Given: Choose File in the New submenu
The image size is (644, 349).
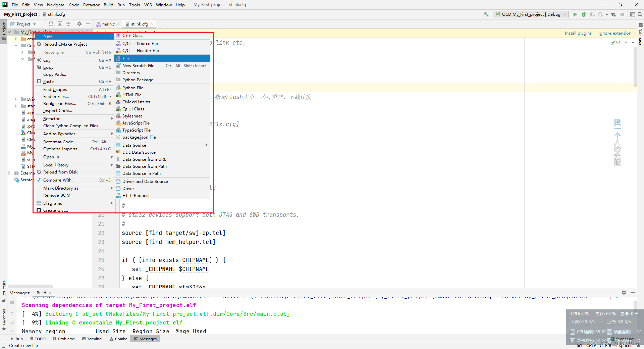Looking at the screenshot, I should click(162, 59).
